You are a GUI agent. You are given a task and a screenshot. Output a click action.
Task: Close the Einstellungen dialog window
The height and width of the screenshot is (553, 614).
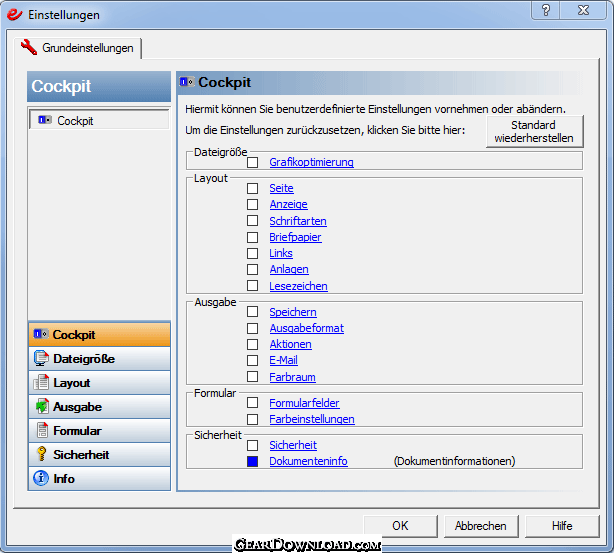pyautogui.click(x=583, y=10)
